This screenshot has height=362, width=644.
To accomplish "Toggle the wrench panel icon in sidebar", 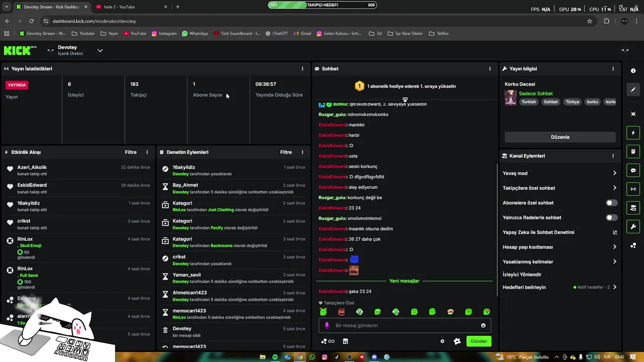I will [633, 226].
